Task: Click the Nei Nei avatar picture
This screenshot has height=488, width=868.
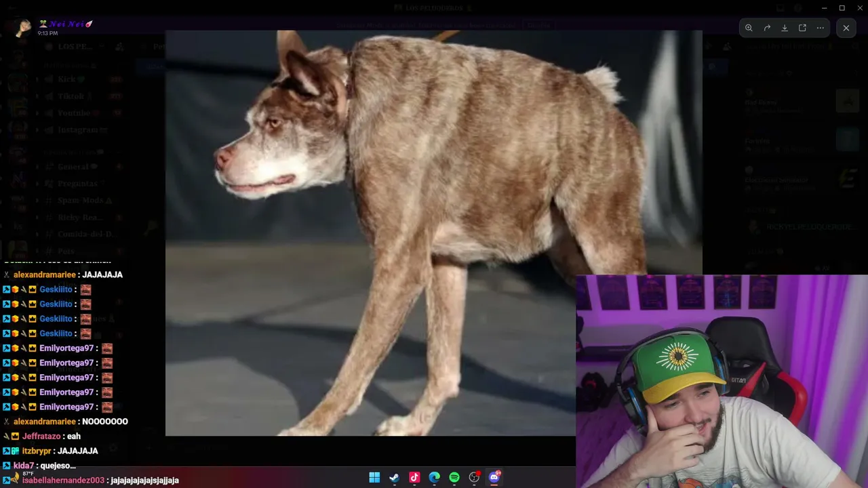Action: [24, 27]
